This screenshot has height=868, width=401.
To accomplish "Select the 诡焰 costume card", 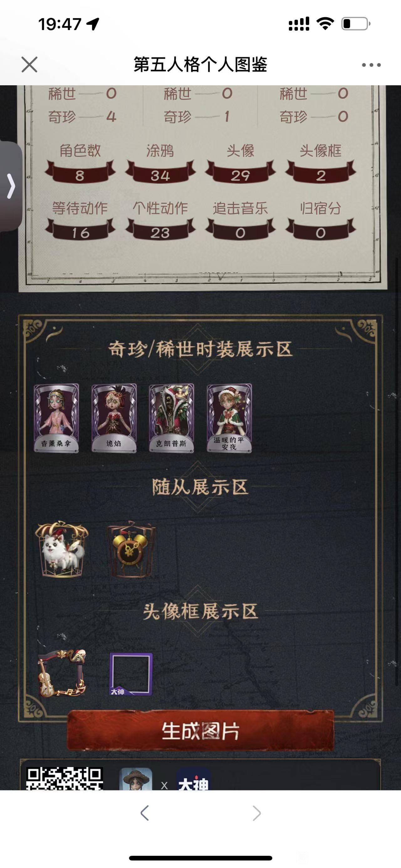I will (x=114, y=418).
